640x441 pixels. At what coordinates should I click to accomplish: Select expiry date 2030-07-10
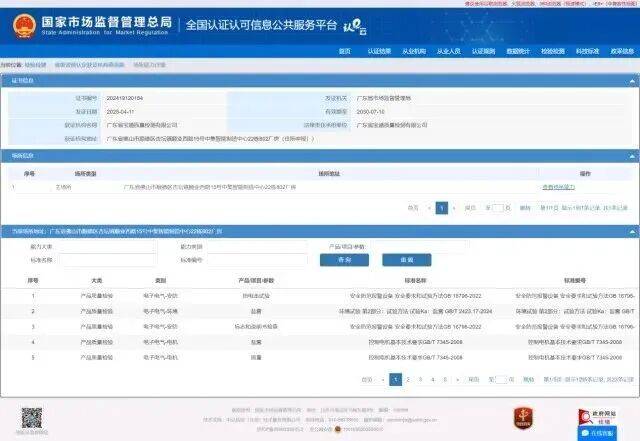pos(370,112)
